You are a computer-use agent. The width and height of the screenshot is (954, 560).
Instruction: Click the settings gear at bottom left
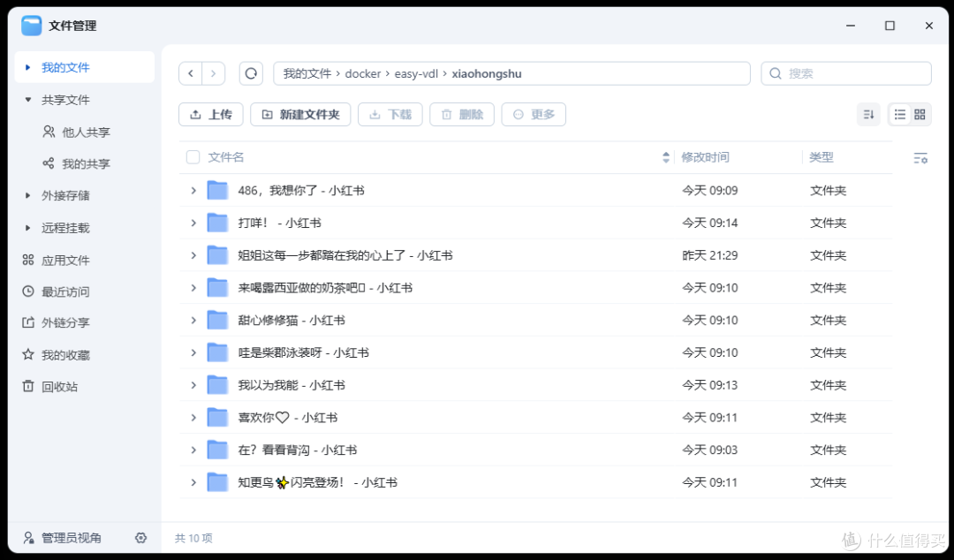(x=140, y=537)
